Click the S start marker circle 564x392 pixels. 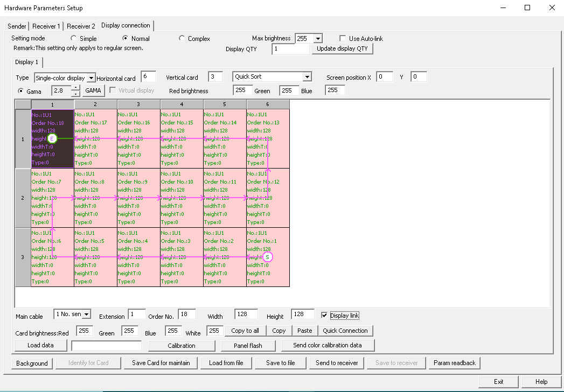point(267,257)
